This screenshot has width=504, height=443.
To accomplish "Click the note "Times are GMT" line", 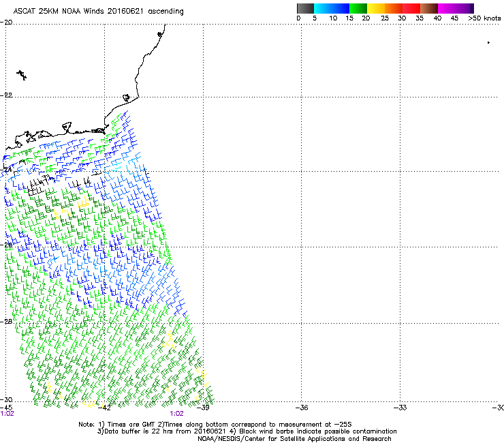I will [215, 425].
